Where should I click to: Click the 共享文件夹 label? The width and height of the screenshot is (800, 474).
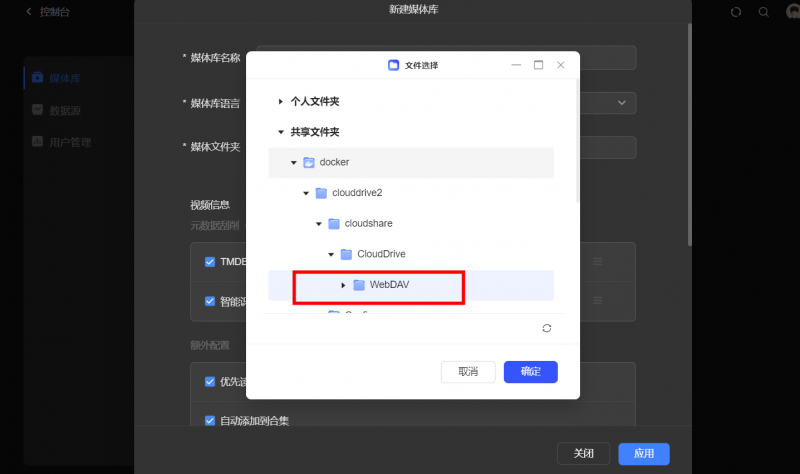(x=315, y=132)
